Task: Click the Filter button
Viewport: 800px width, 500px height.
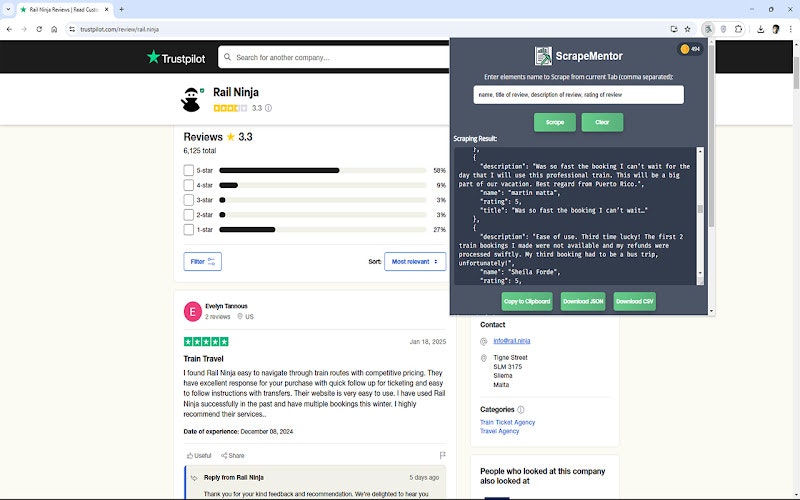Action: click(203, 262)
